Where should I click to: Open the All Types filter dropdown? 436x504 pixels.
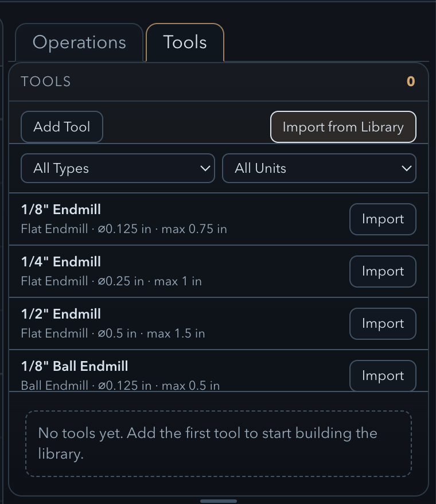[118, 168]
